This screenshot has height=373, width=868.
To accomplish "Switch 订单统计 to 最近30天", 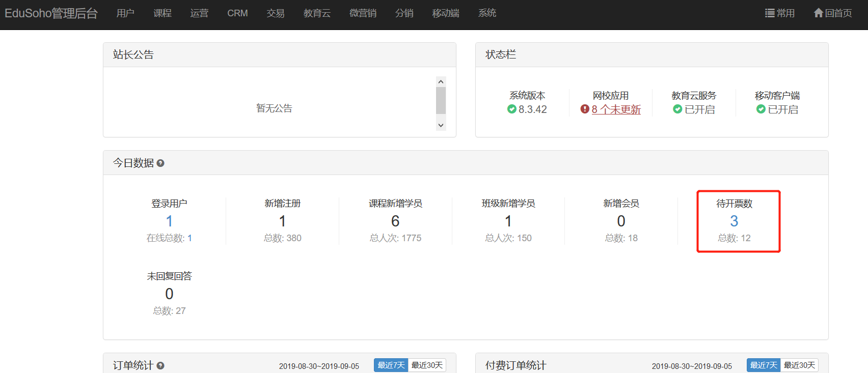I will (427, 365).
